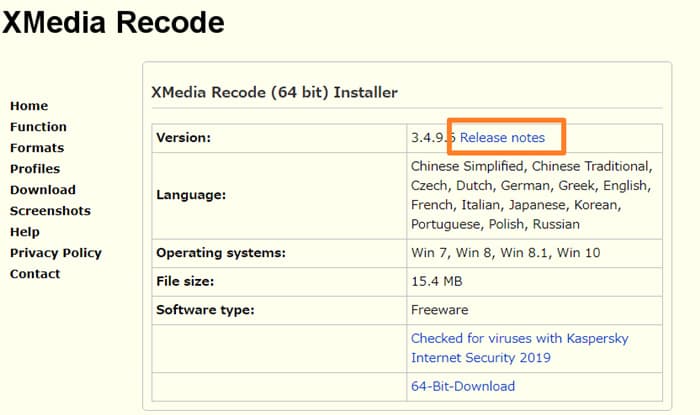This screenshot has width=700, height=415.
Task: Go to the Contact page
Action: [35, 274]
